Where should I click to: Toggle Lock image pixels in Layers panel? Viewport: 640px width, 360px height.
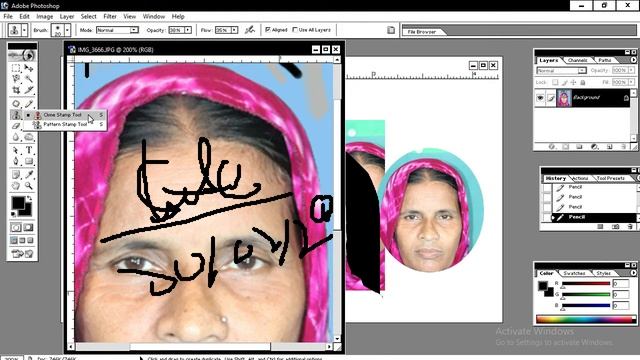coord(564,82)
